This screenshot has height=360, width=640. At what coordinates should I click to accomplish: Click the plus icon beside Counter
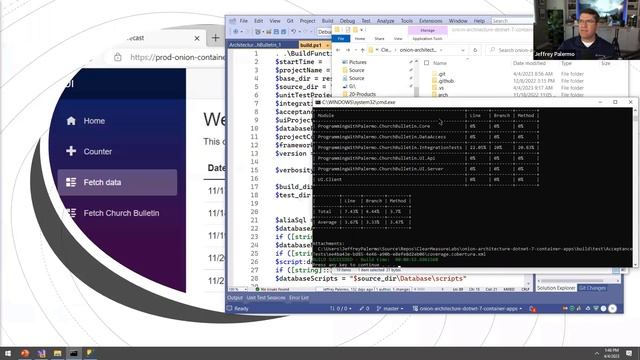click(71, 151)
